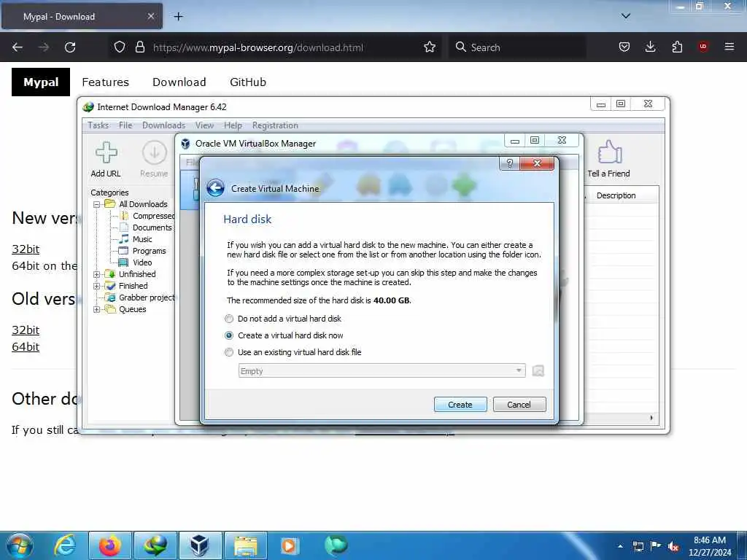The width and height of the screenshot is (747, 560).
Task: Select Grabber projects in IDM categories
Action: (x=146, y=297)
